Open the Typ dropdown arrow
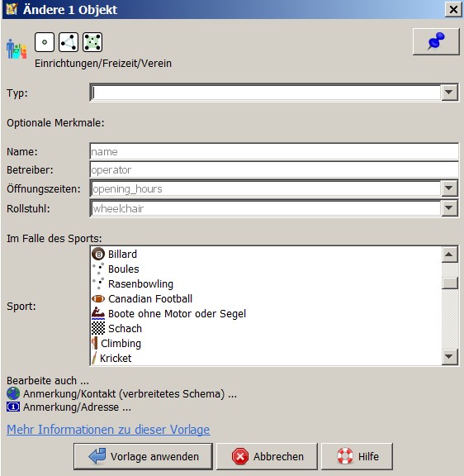 click(449, 93)
